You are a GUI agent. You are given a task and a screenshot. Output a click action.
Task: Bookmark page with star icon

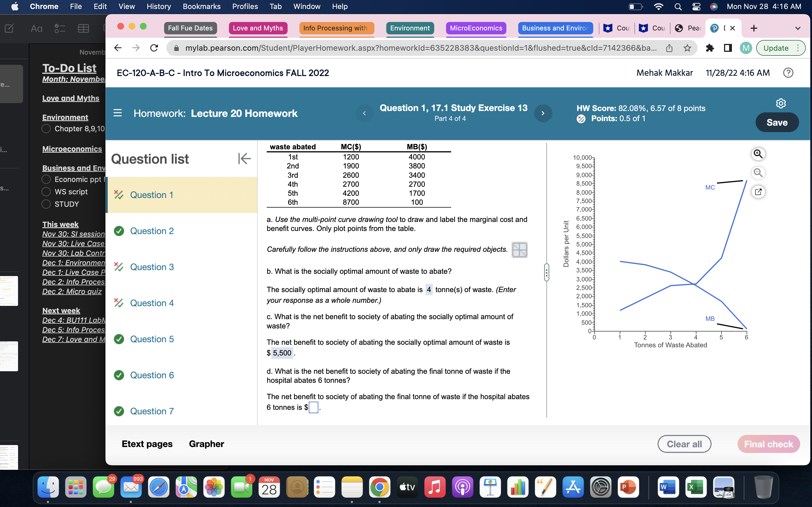pos(687,48)
